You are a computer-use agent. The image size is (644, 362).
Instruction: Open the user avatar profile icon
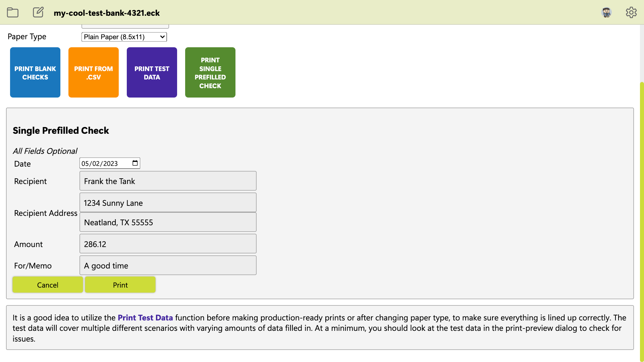[x=606, y=12]
